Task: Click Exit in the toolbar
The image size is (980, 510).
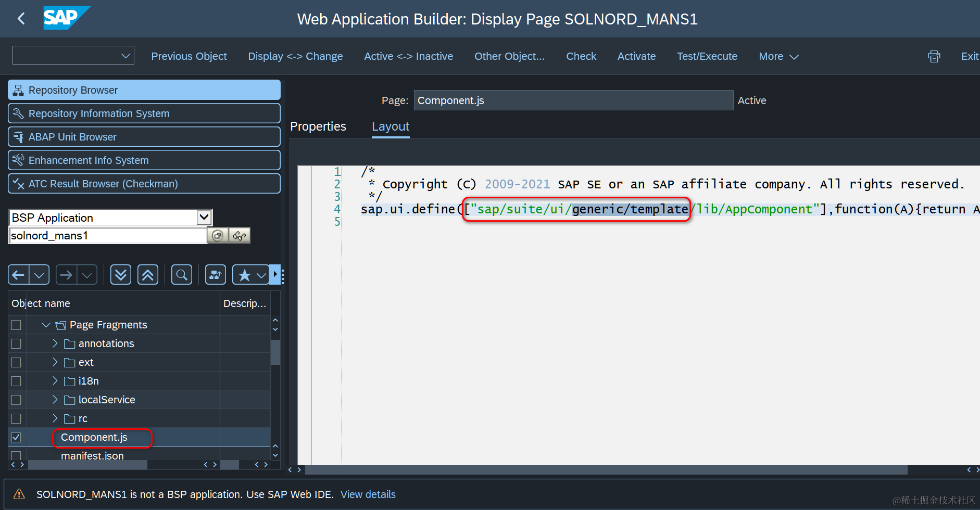Action: [970, 56]
